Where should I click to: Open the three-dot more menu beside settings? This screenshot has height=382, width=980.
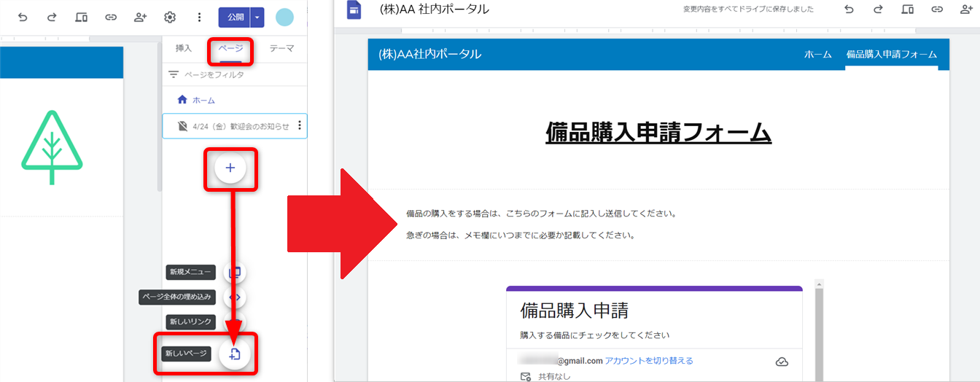coord(199,17)
